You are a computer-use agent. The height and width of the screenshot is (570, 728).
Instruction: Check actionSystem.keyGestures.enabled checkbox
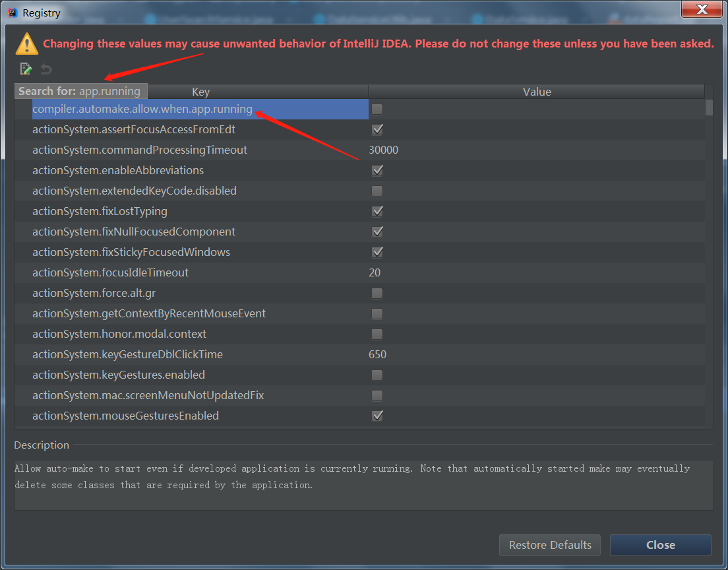[x=377, y=375]
